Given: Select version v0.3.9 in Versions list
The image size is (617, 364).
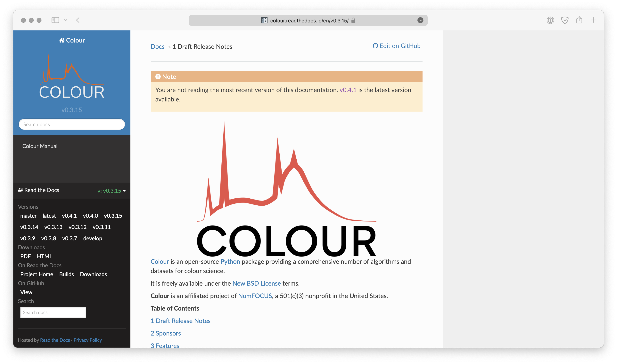Looking at the screenshot, I should tap(28, 238).
